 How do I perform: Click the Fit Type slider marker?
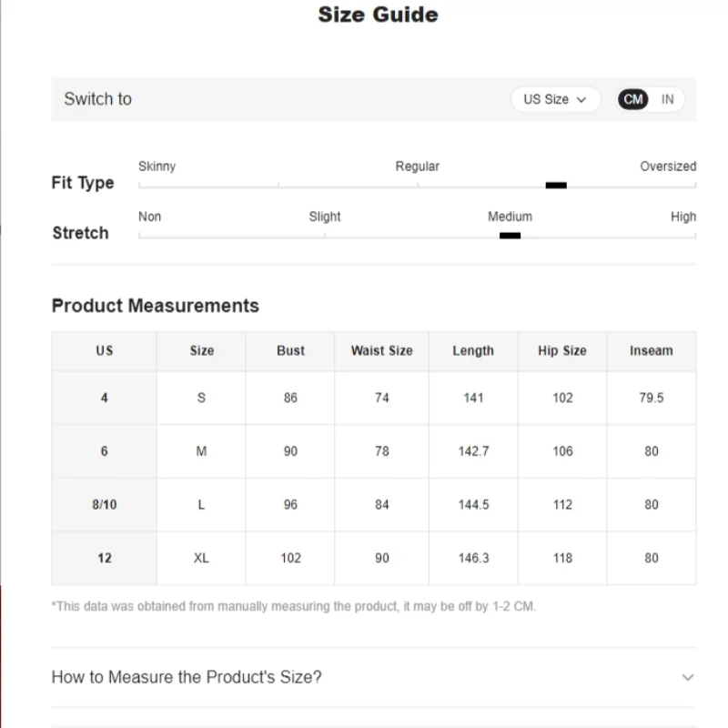(556, 186)
